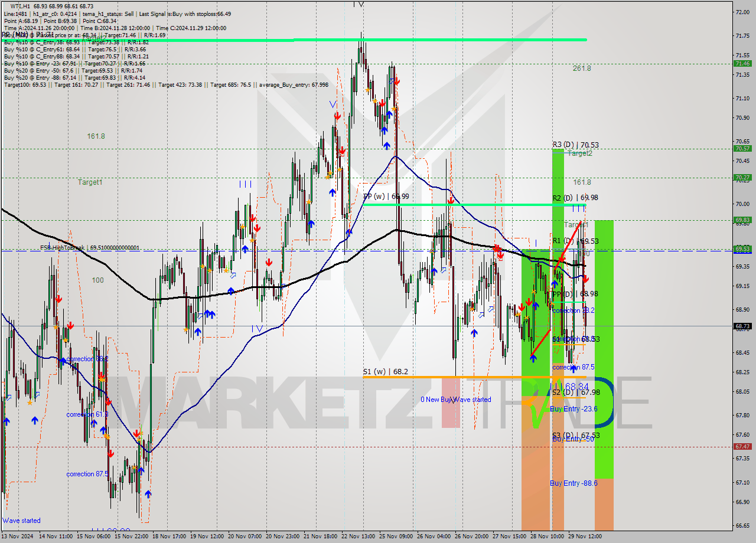The height and width of the screenshot is (543, 756).
Task: Click the green 70.27 price tag
Action: pyautogui.click(x=742, y=177)
